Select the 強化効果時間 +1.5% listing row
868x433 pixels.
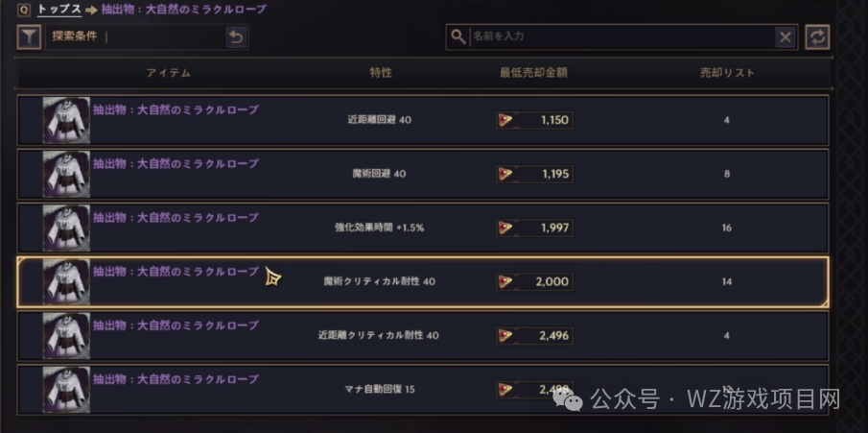point(422,228)
